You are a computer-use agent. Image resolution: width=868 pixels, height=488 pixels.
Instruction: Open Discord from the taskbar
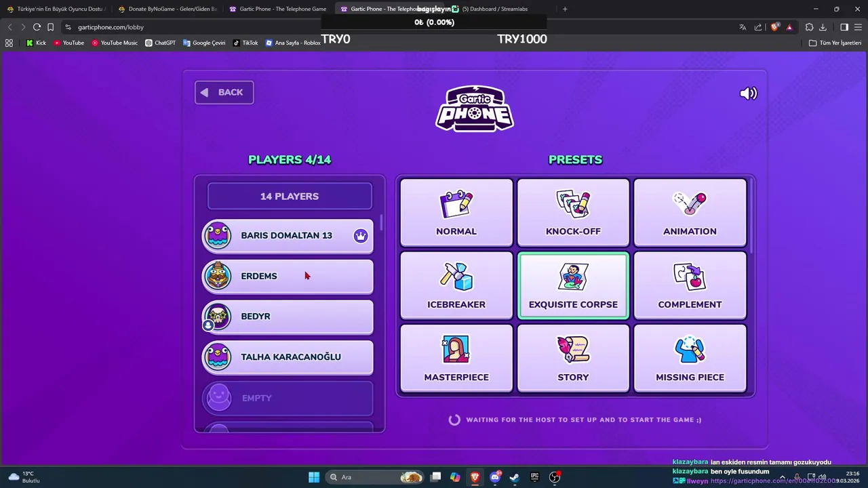tap(495, 477)
